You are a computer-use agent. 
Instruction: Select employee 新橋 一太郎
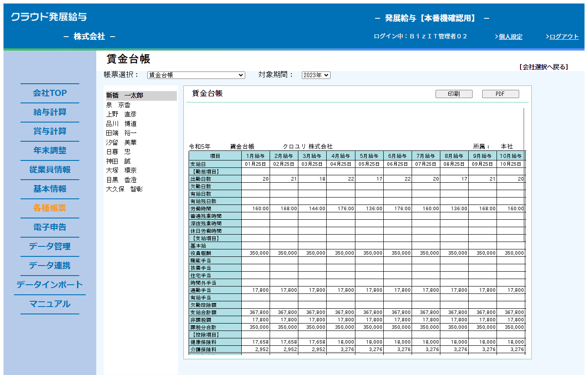tap(141, 95)
